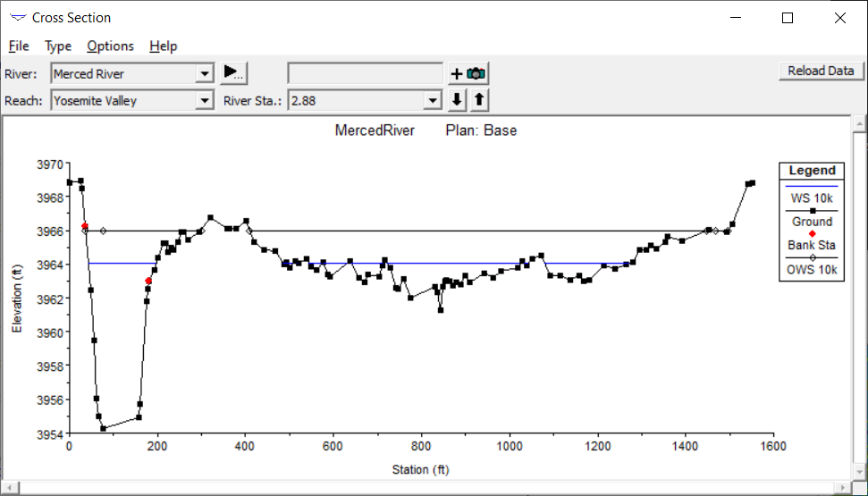Click the animate play button beside River dropdown
Viewport: 868px width, 496px height.
(x=233, y=73)
